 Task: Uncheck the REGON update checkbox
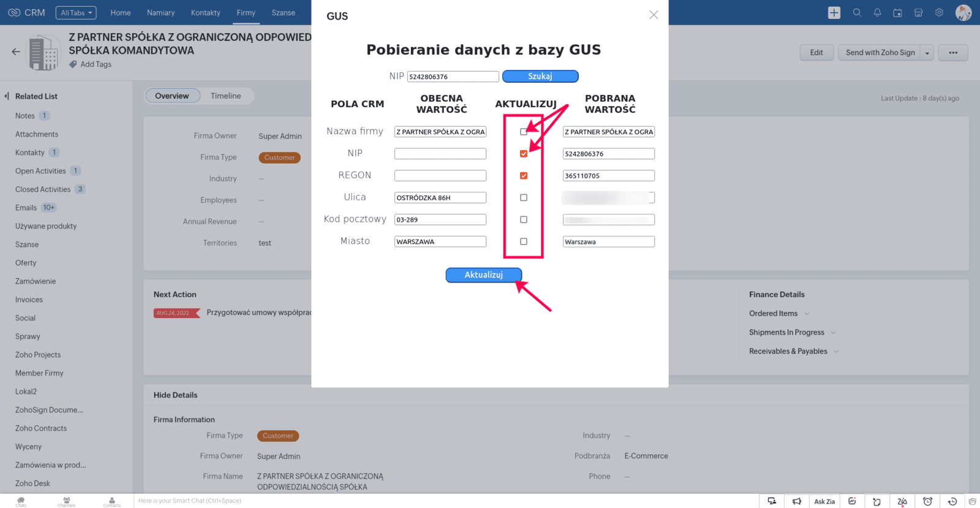point(524,176)
